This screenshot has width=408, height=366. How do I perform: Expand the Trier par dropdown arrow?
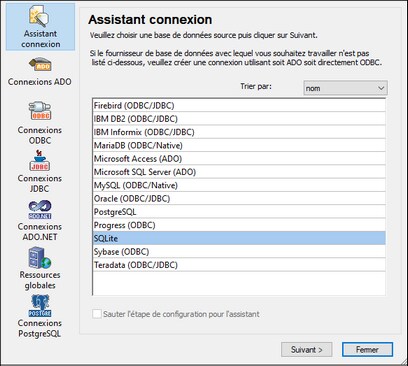[x=381, y=88]
